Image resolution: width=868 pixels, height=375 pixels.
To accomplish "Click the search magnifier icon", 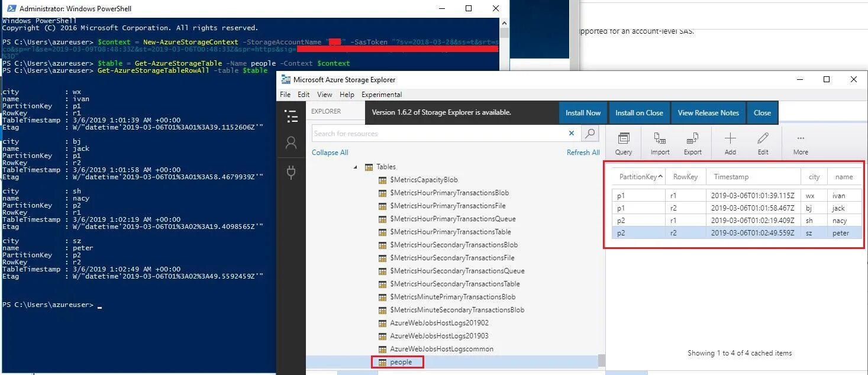I will click(x=590, y=134).
